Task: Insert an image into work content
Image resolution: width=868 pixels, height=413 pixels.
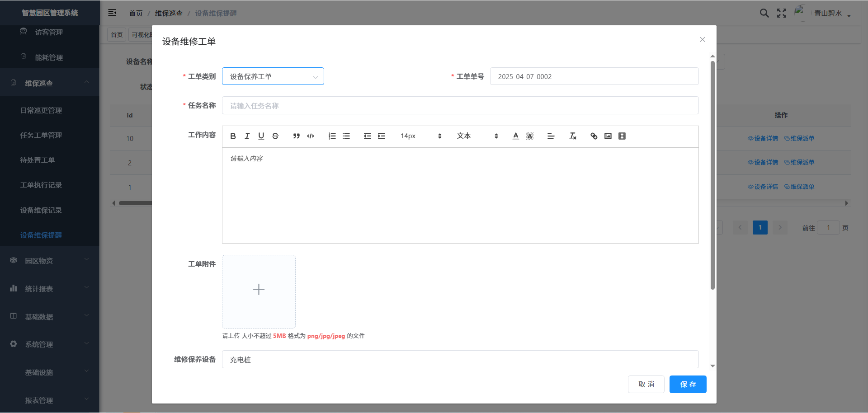Action: [608, 136]
